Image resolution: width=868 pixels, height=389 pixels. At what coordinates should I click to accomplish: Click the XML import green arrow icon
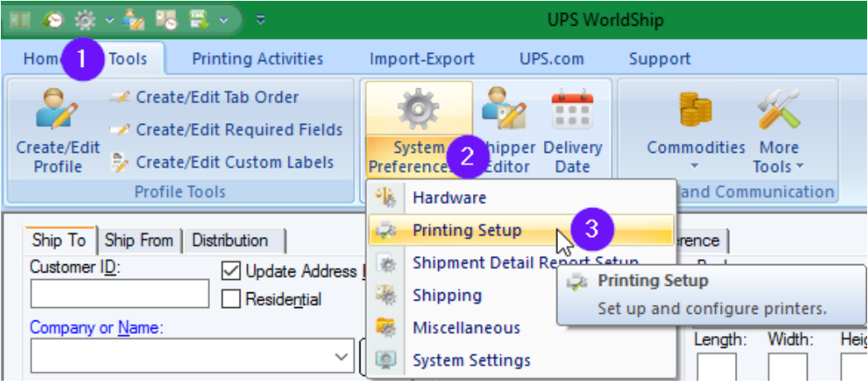coord(198,21)
